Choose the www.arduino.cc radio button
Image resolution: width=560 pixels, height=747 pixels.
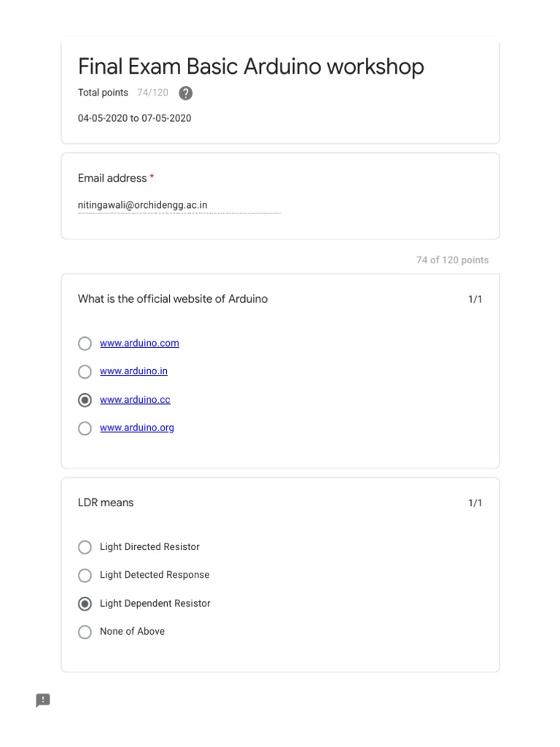point(85,400)
